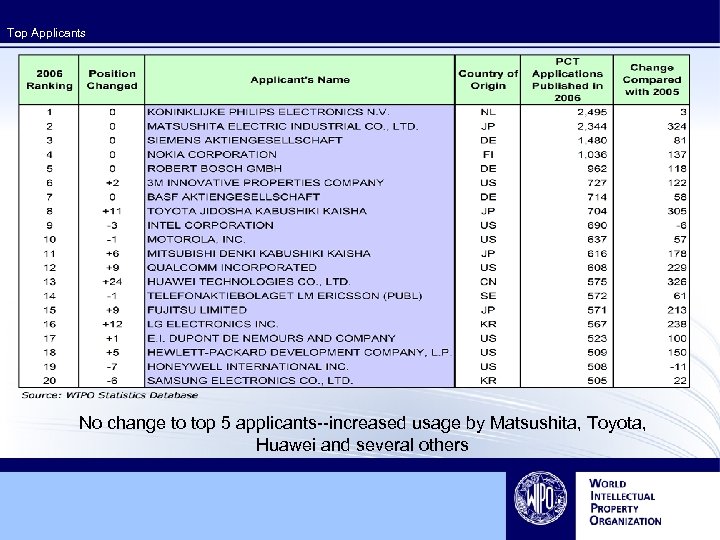Select 'LG ELECTRONICS INC.' applicant name
This screenshot has height=540, width=720.
pyautogui.click(x=212, y=324)
